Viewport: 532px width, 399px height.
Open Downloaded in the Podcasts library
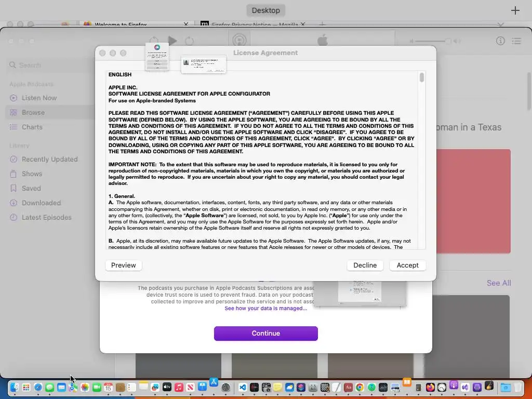41,203
